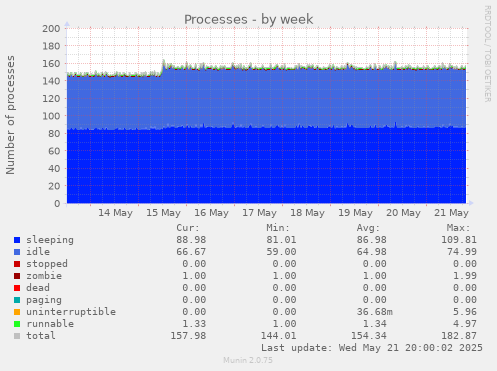Click the 'Number of processes' axis label
This screenshot has width=497, height=371.
pyautogui.click(x=10, y=115)
